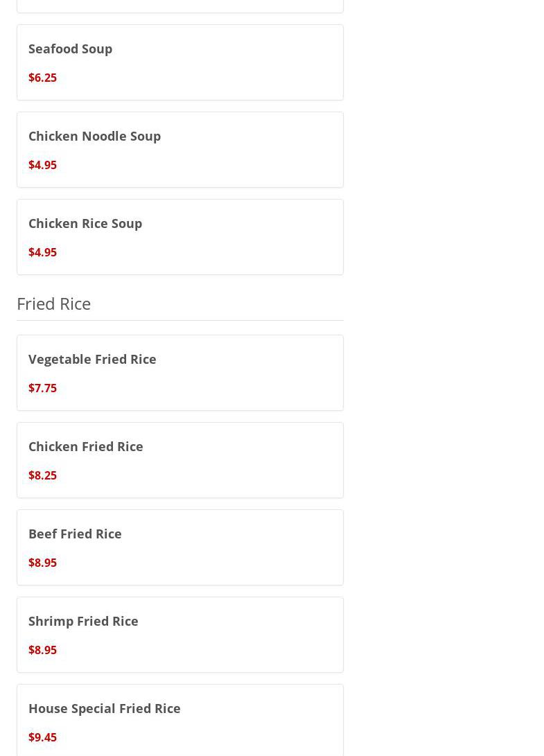Screen dimensions: 544x756
Task: Click the Chicken Noodle Soup $4.95 price
Action: pyautogui.click(x=42, y=165)
